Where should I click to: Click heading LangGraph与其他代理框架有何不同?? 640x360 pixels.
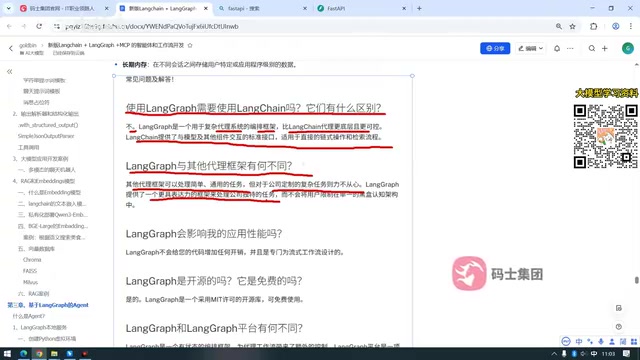tap(209, 166)
